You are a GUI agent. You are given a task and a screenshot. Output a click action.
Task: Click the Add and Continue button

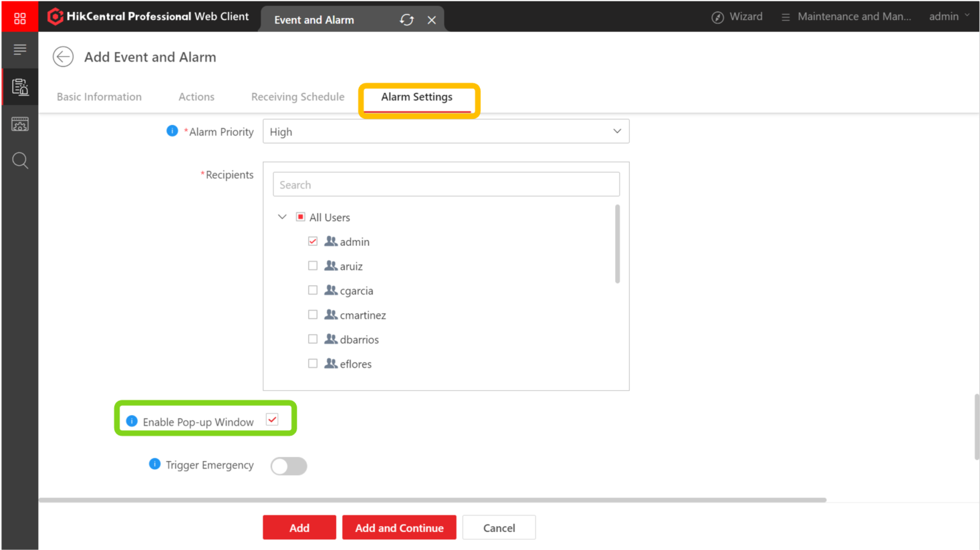click(399, 527)
